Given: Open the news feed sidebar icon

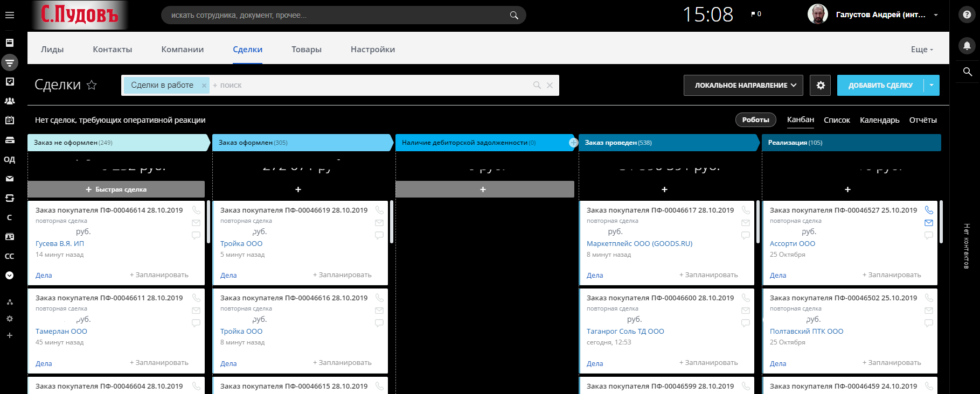Looking at the screenshot, I should 10,43.
